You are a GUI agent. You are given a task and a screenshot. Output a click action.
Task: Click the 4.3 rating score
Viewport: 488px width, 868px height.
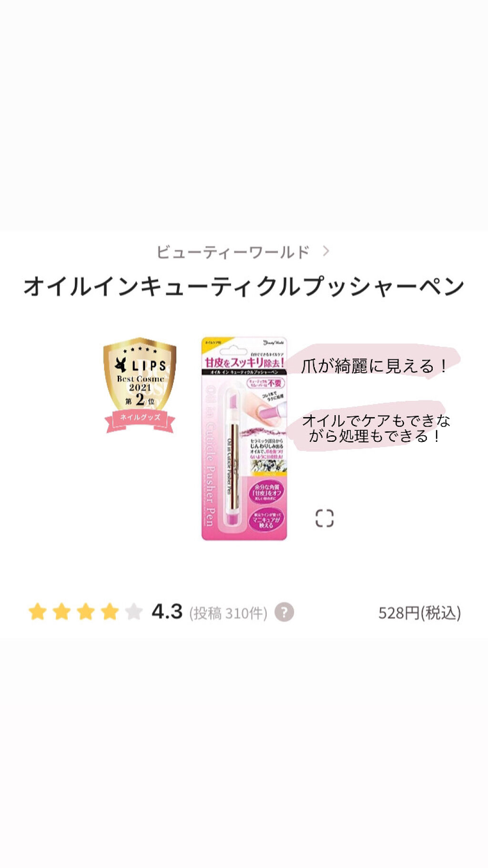coord(167,612)
